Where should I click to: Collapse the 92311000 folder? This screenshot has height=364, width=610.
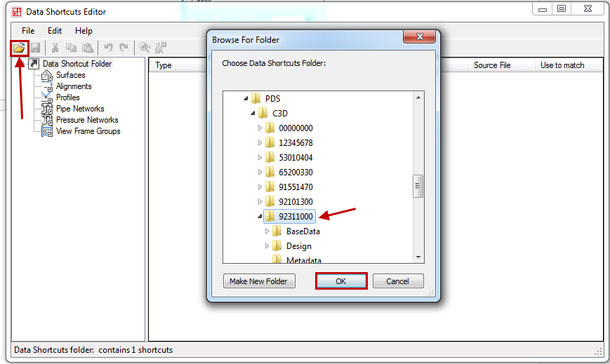[260, 217]
